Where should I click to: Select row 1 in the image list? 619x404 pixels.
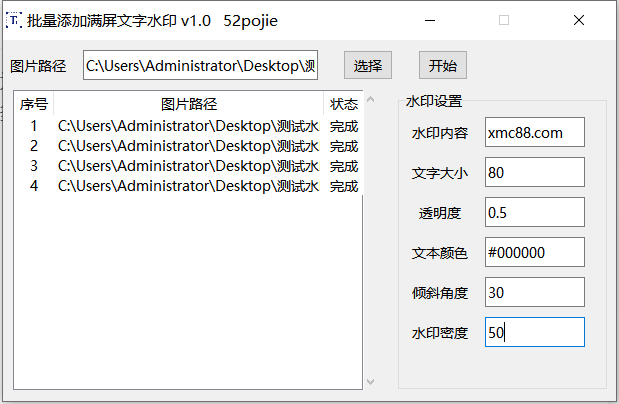click(188, 126)
